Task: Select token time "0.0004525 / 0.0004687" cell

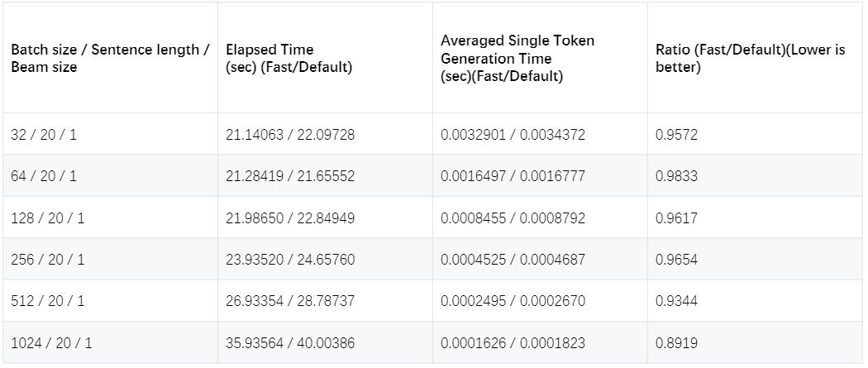Action: (x=513, y=260)
